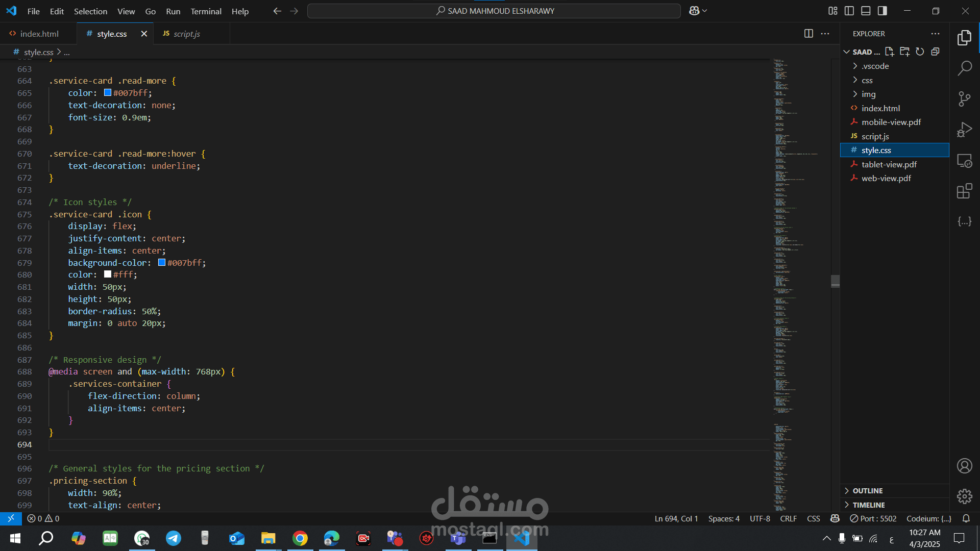Open the Search view in activity bar
The height and width of the screenshot is (551, 980).
click(x=964, y=68)
